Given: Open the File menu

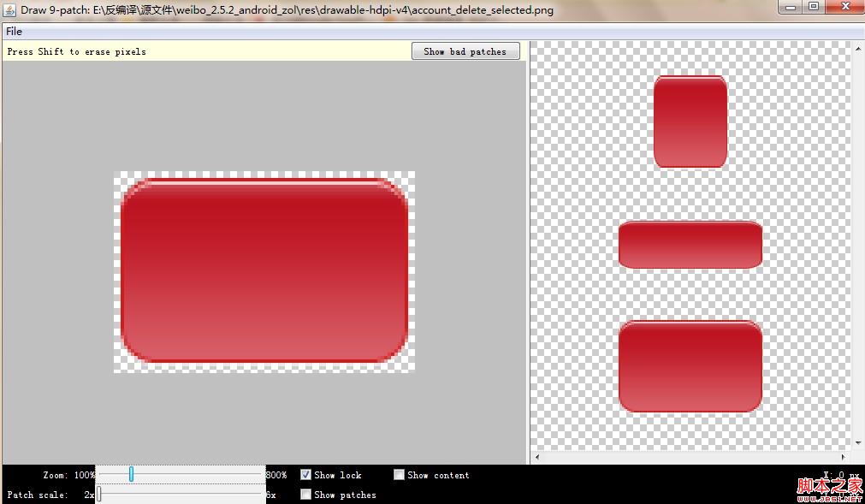Looking at the screenshot, I should pyautogui.click(x=15, y=32).
